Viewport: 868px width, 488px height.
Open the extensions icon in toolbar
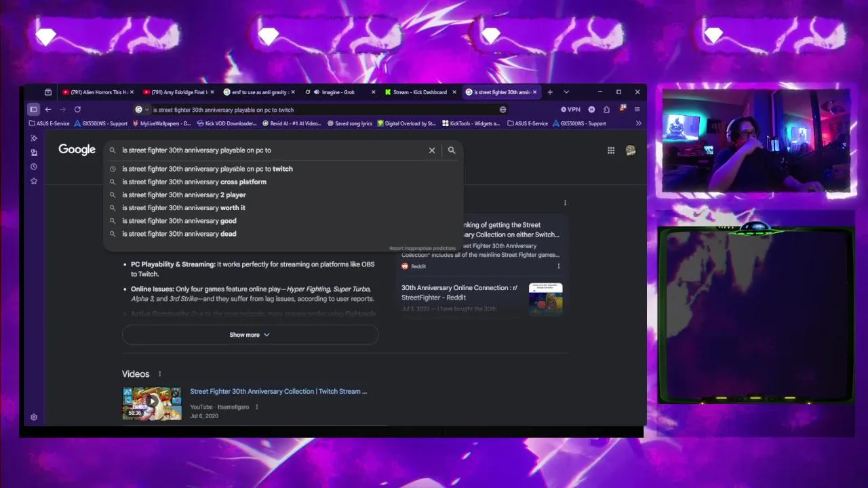[x=606, y=109]
